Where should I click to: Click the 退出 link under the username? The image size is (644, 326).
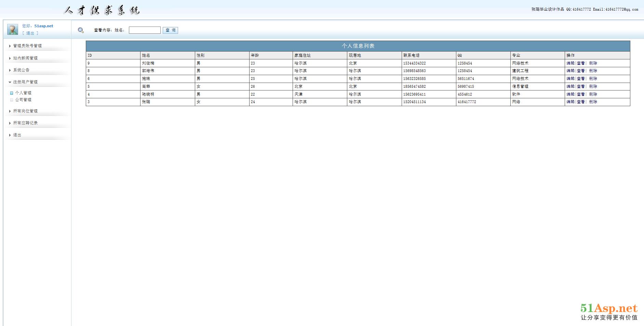(30, 33)
